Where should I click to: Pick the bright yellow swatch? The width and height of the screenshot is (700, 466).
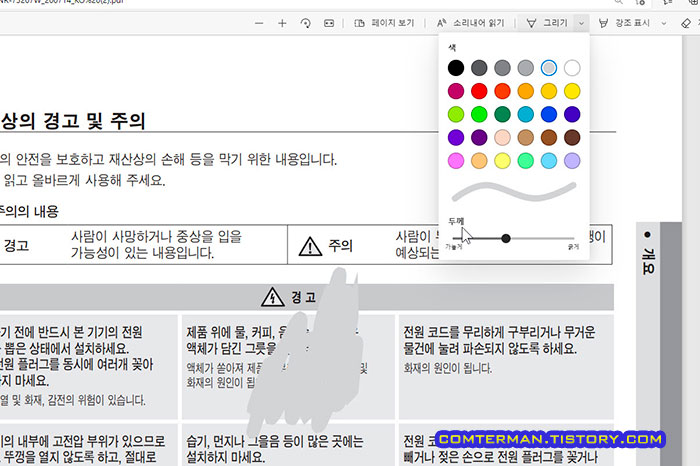[x=572, y=91]
